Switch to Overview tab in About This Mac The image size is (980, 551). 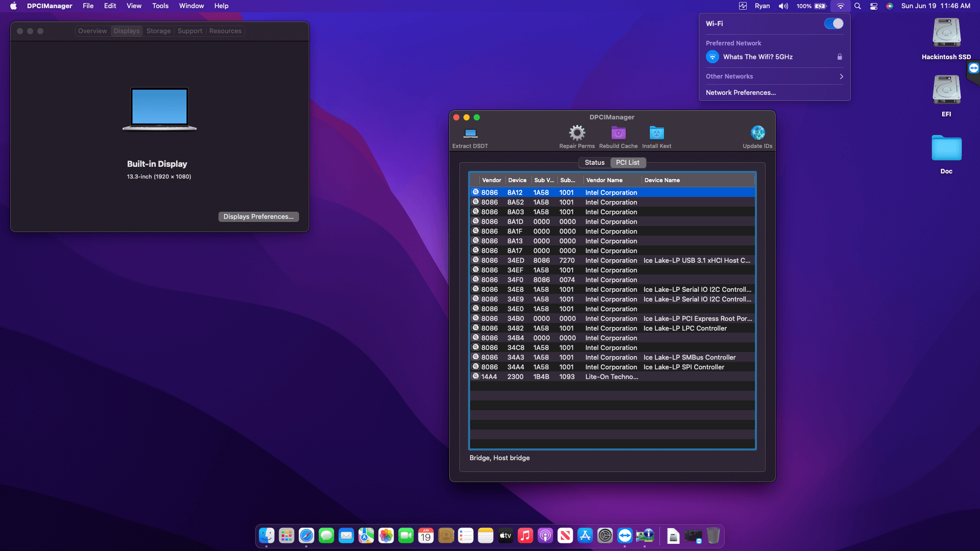[92, 31]
